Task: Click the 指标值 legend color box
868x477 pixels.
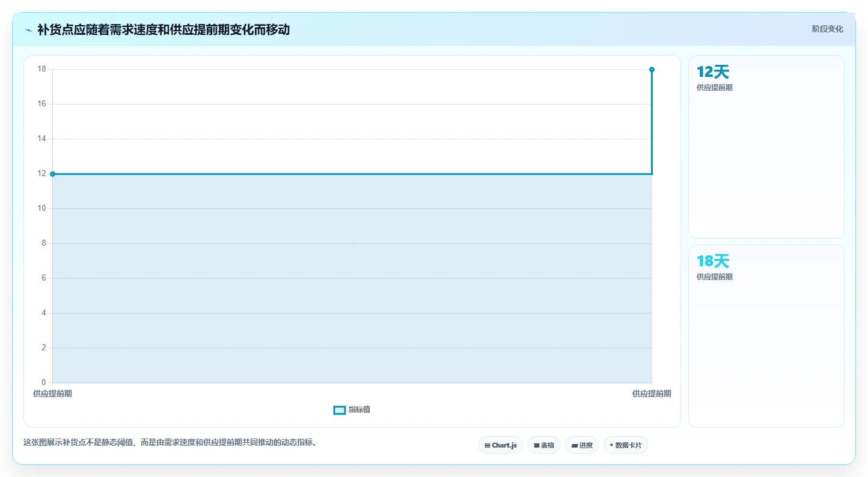Action: click(x=340, y=410)
